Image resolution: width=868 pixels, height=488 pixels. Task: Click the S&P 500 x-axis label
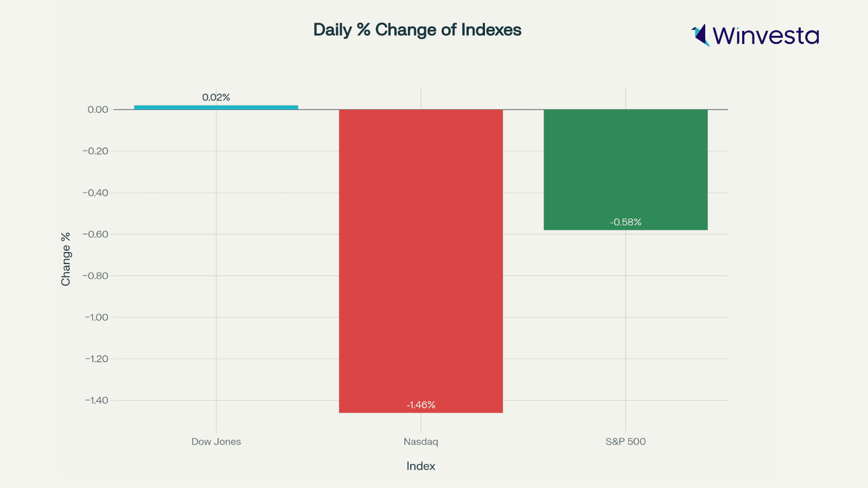pos(626,441)
